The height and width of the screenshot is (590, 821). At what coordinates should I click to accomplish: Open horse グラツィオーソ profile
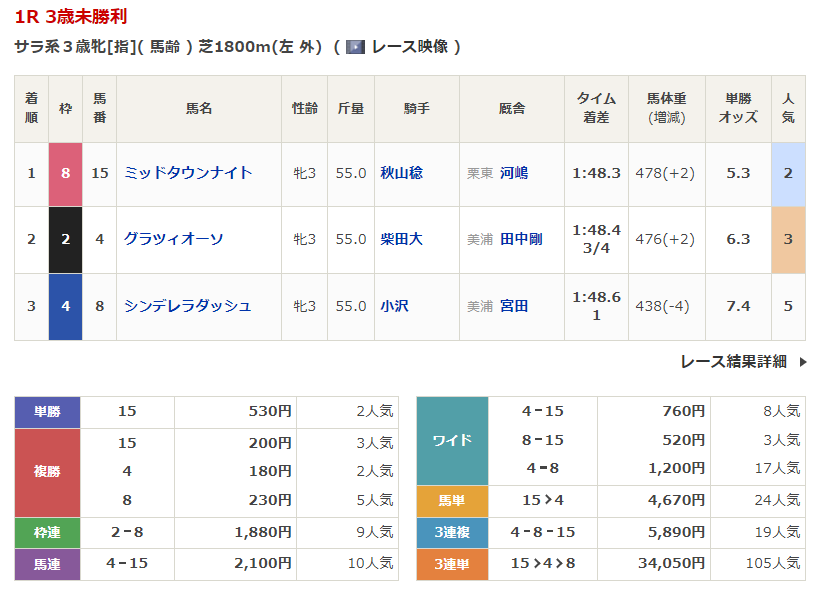[173, 239]
